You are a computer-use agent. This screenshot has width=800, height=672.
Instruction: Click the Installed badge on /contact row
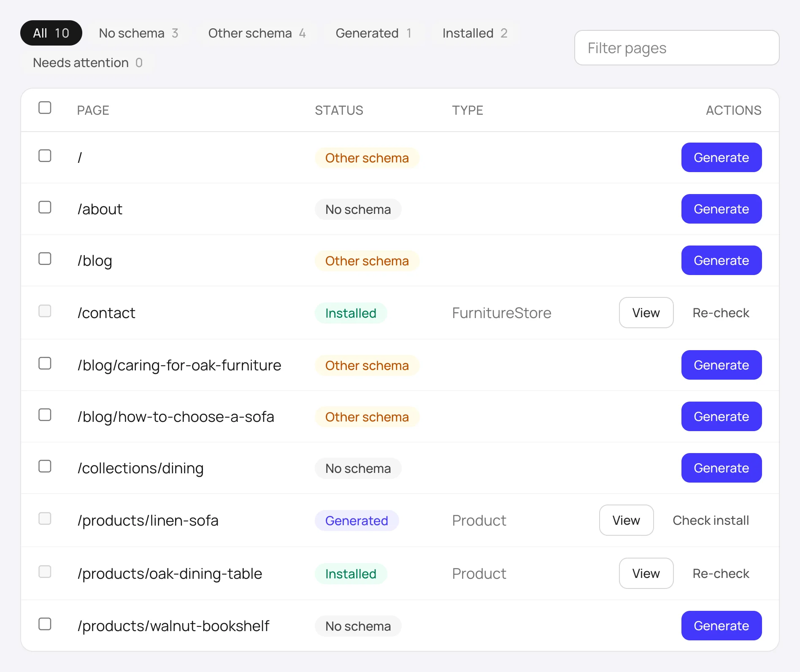[351, 313]
